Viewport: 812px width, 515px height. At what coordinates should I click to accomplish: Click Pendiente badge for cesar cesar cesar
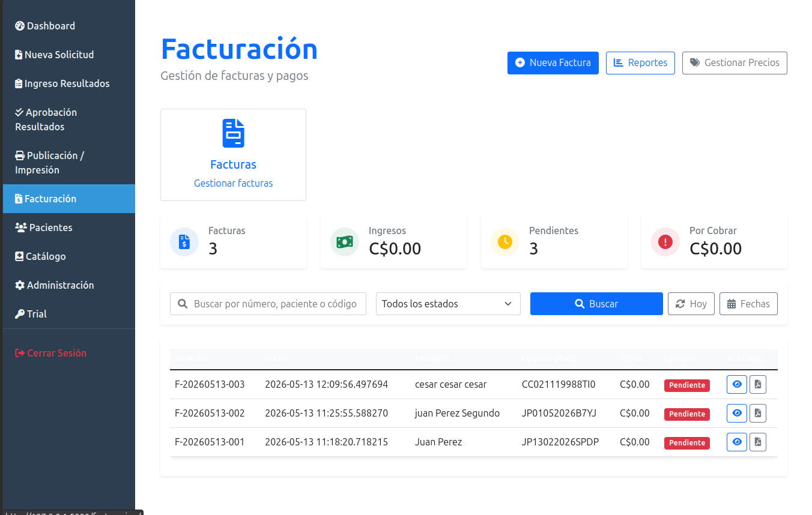click(687, 385)
